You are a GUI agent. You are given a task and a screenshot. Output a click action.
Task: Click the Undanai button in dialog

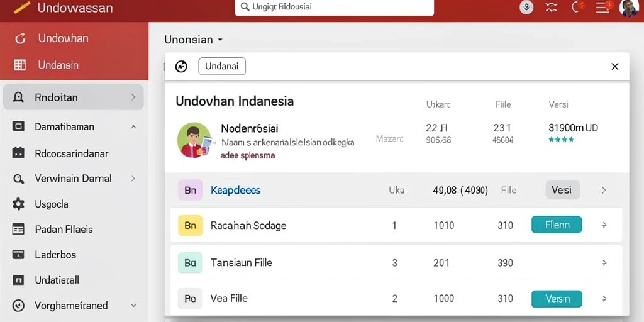pyautogui.click(x=222, y=66)
